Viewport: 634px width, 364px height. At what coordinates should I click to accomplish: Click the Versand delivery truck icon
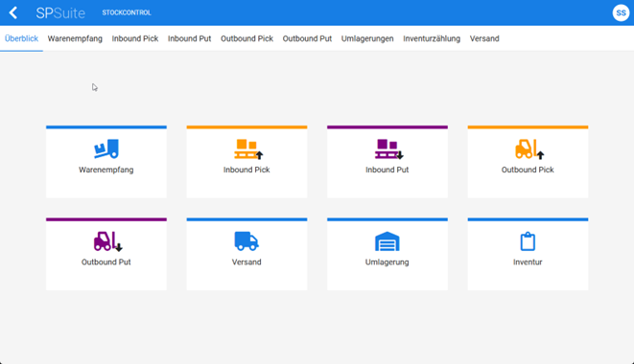tap(247, 241)
